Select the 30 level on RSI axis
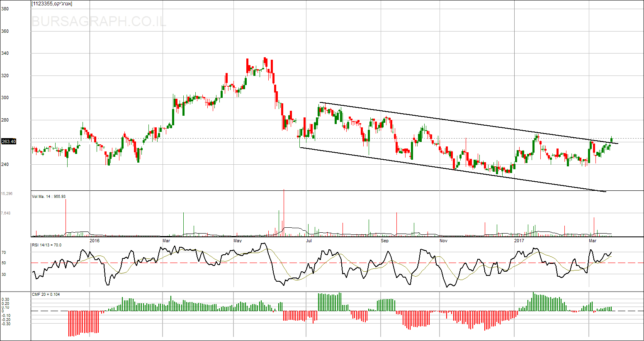This screenshot has width=644, height=341. pos(4,274)
